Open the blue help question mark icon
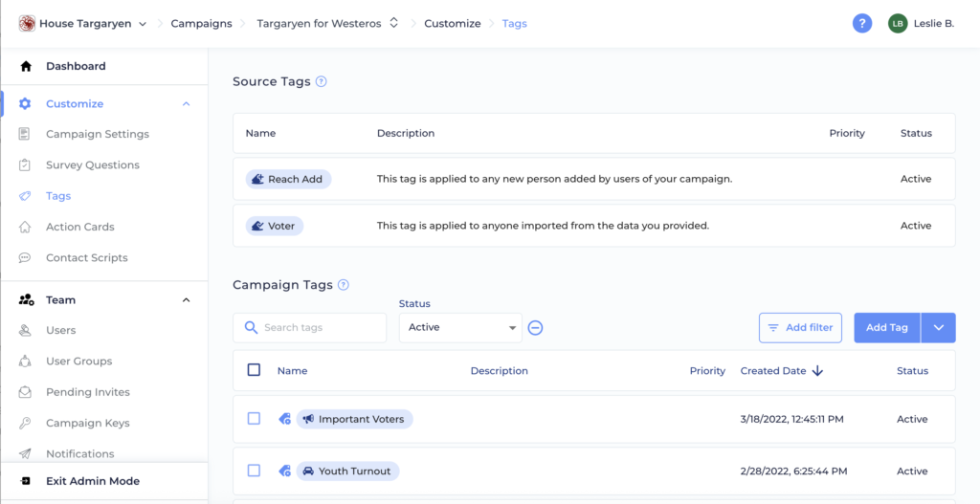This screenshot has height=504, width=980. [x=862, y=24]
